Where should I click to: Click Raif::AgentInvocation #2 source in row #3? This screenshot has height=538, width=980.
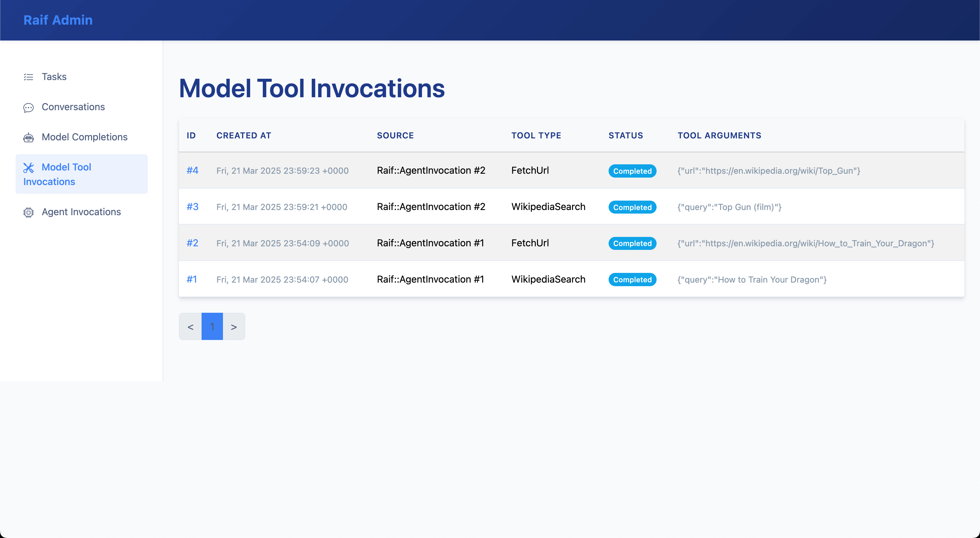[x=431, y=206]
